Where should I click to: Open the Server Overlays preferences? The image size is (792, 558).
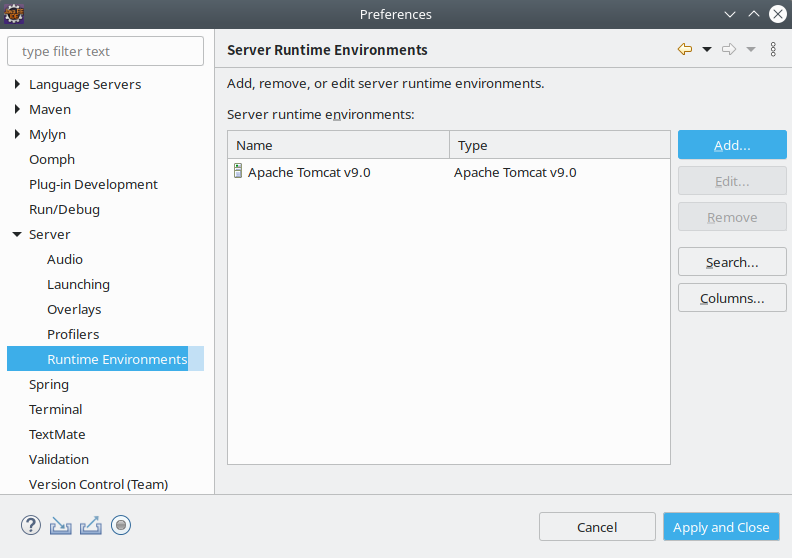74,310
